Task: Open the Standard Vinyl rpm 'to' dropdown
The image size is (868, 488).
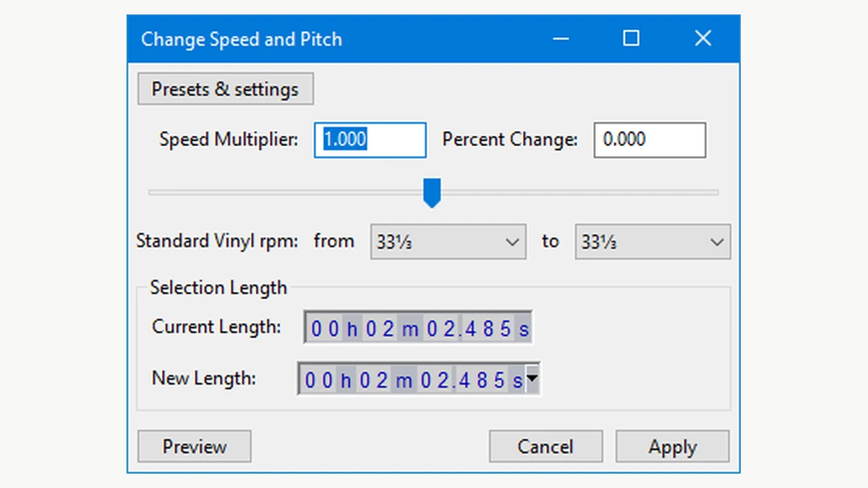Action: pos(652,241)
